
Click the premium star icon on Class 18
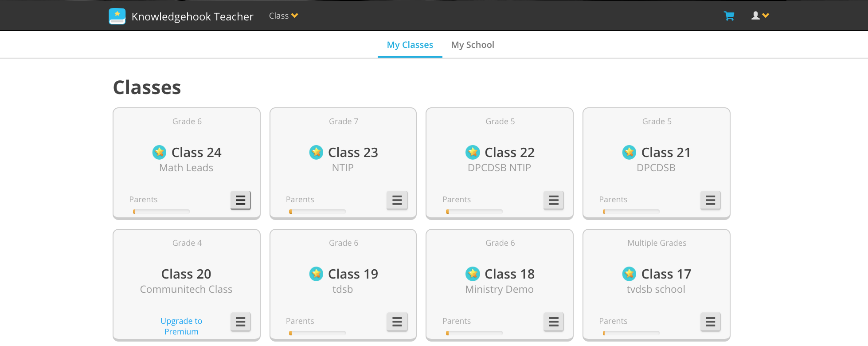pyautogui.click(x=473, y=274)
